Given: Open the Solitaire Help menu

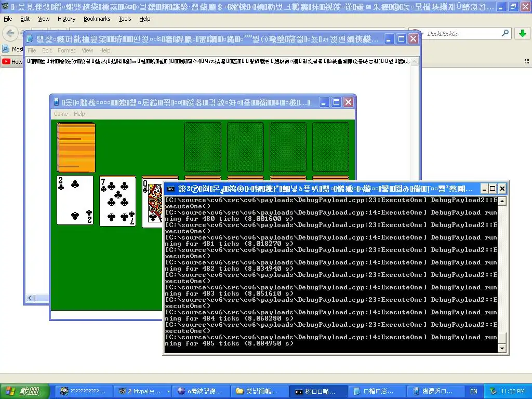Looking at the screenshot, I should pyautogui.click(x=79, y=114).
